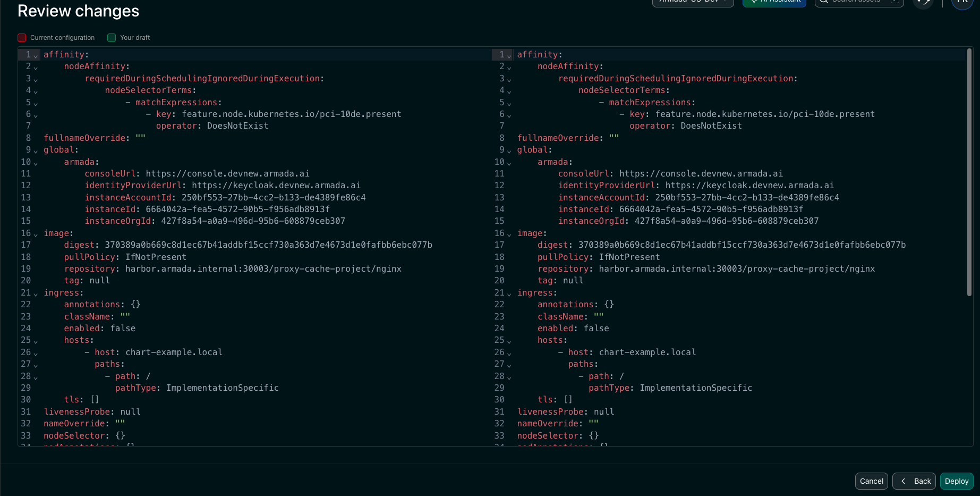980x496 pixels.
Task: Collapse image block line 16 in left pane
Action: click(x=36, y=234)
